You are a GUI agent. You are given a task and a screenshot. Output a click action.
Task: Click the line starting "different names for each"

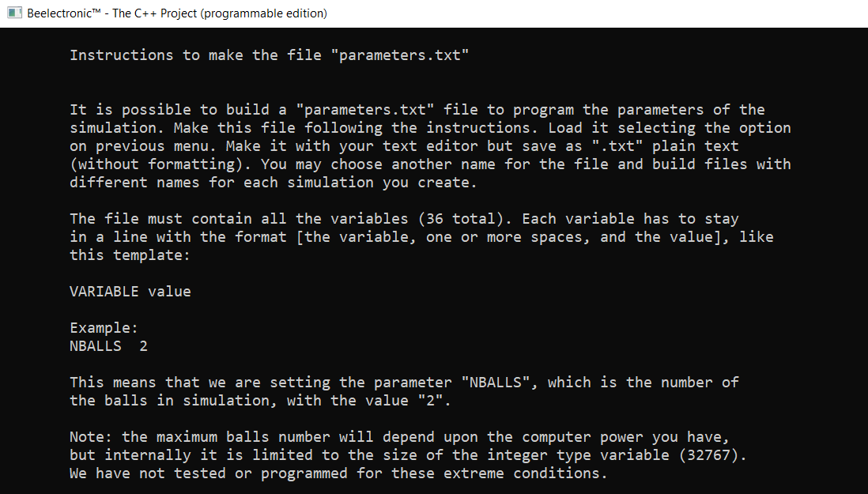pos(274,183)
